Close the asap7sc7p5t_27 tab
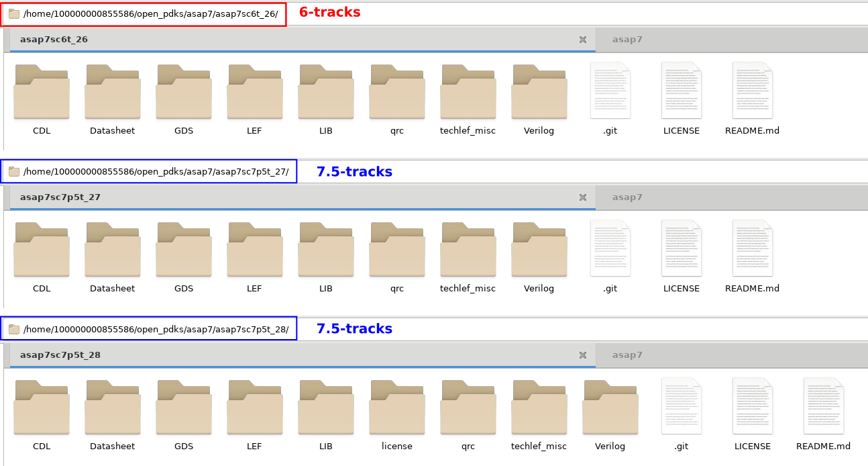Viewport: 868px width, 466px height. [583, 197]
